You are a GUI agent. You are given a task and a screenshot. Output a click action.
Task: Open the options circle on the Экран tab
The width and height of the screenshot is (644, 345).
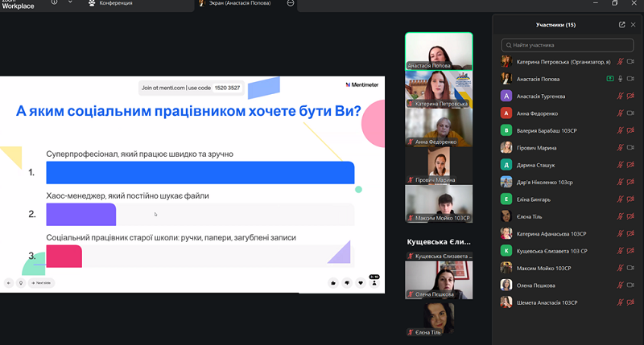pyautogui.click(x=291, y=3)
